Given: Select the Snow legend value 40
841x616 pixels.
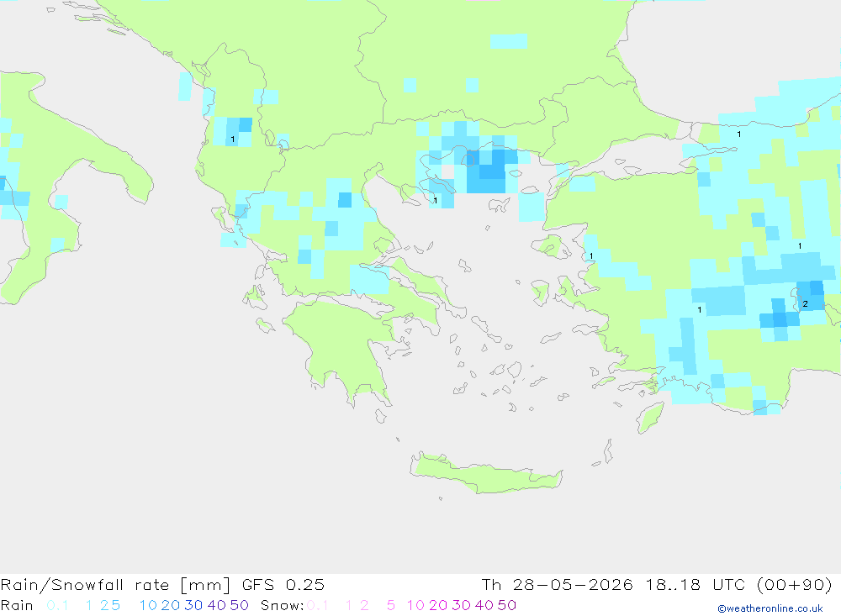Looking at the screenshot, I should tap(484, 605).
